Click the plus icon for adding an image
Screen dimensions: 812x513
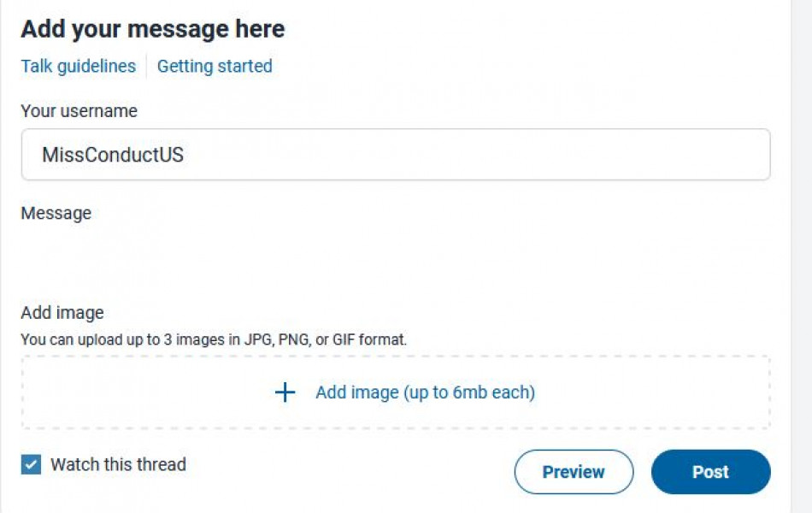point(285,392)
